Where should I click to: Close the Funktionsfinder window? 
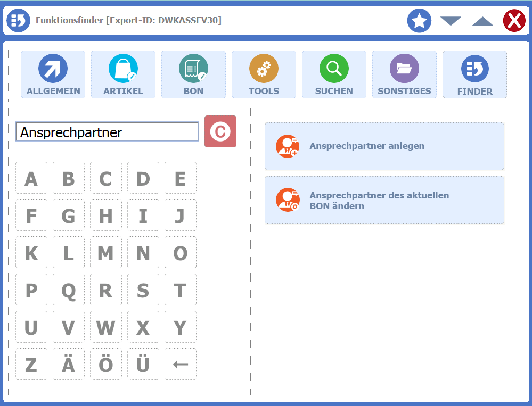click(514, 21)
